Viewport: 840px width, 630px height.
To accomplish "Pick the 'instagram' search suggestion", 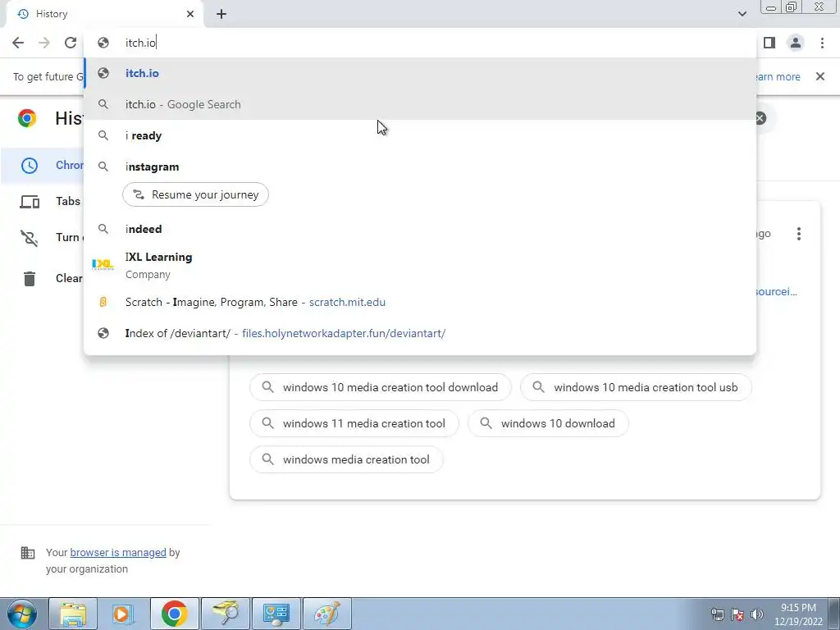I will click(x=420, y=167).
